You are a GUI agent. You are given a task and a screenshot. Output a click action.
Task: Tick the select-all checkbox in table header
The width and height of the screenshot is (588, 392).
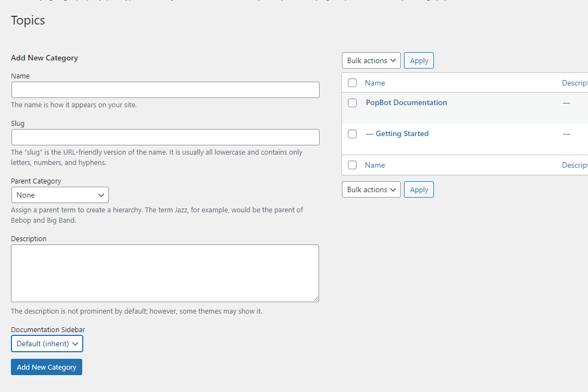pyautogui.click(x=352, y=83)
